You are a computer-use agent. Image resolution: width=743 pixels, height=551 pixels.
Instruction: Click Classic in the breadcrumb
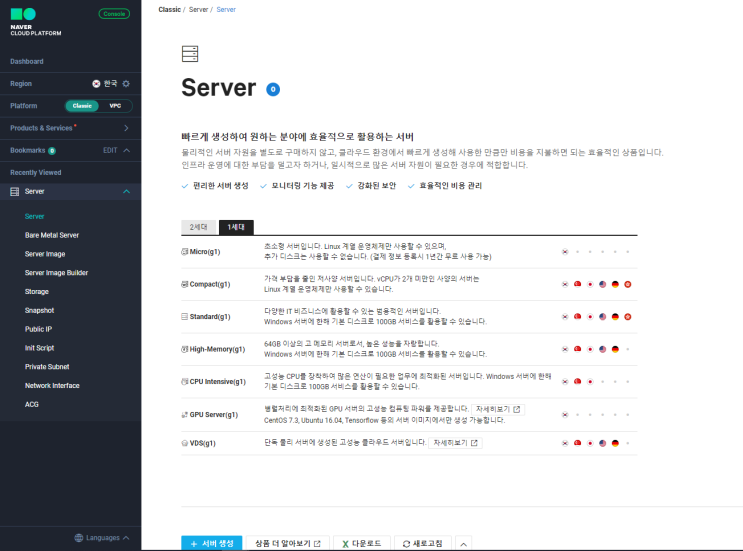click(169, 9)
